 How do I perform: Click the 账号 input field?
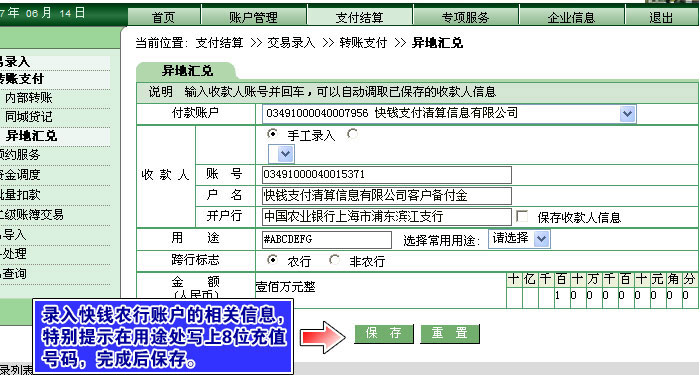[x=387, y=175]
